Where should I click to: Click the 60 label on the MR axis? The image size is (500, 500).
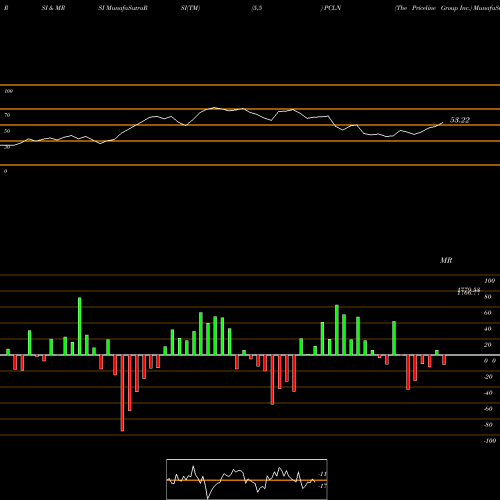(488, 313)
